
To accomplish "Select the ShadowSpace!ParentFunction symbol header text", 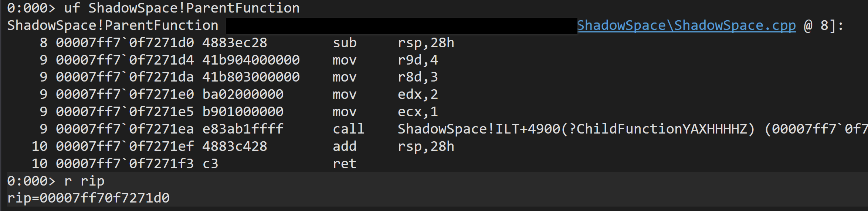I will coord(113,25).
